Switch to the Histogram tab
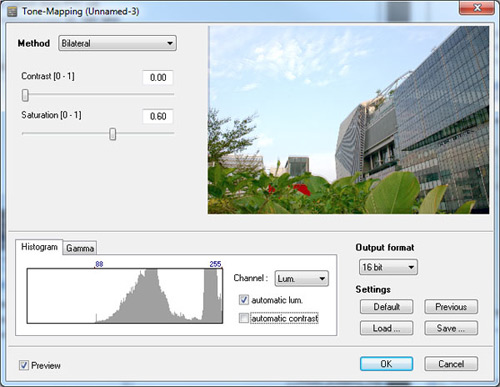 (39, 247)
